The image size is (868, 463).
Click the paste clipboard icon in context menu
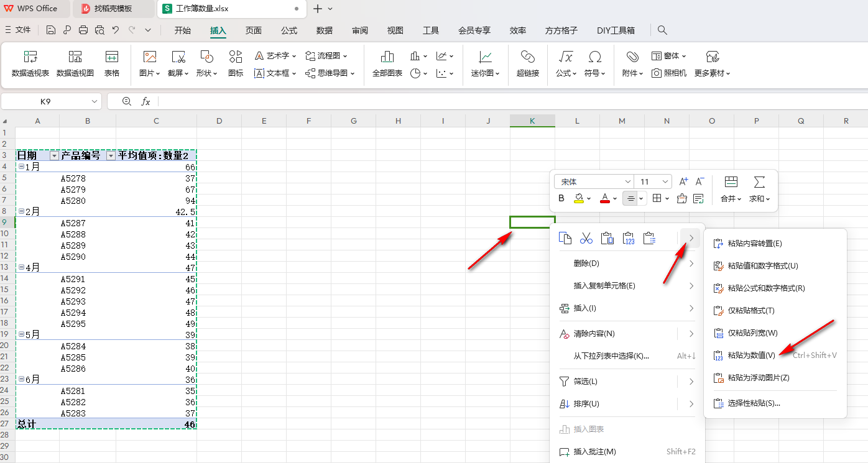[607, 238]
